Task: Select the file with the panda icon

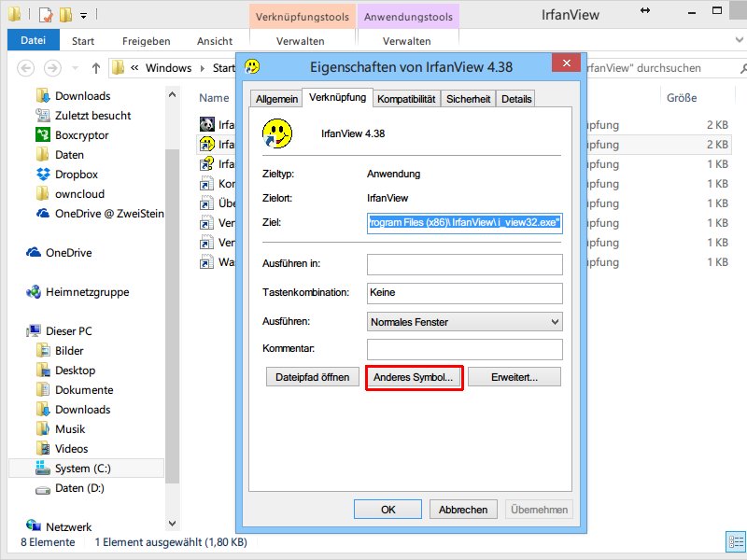Action: 206,124
